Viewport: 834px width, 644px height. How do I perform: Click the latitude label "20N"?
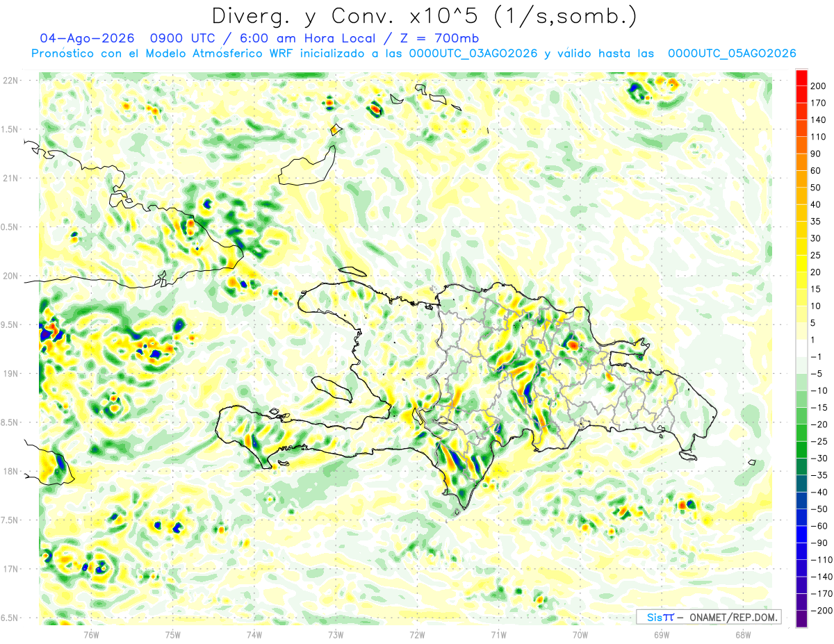click(x=10, y=276)
